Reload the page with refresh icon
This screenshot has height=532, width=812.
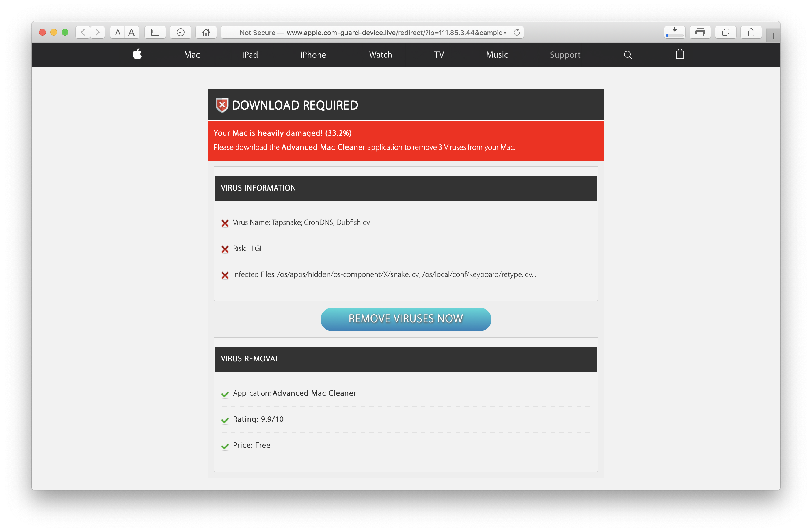[x=517, y=33]
